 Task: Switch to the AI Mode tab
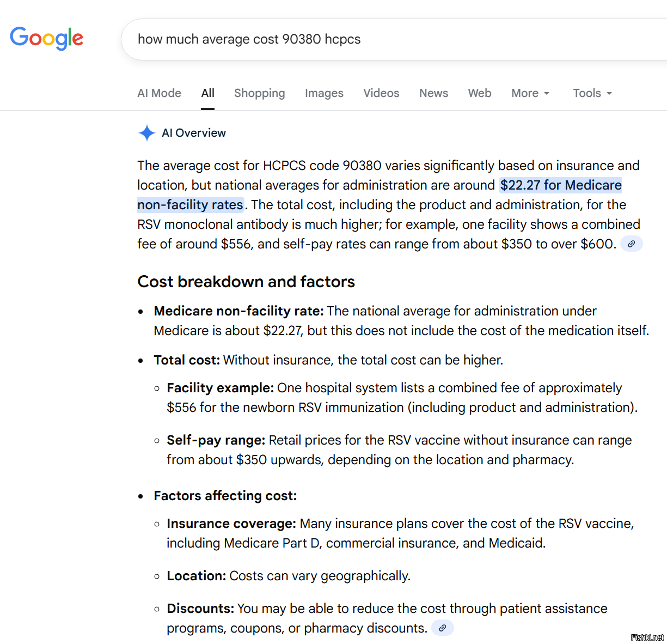point(159,93)
